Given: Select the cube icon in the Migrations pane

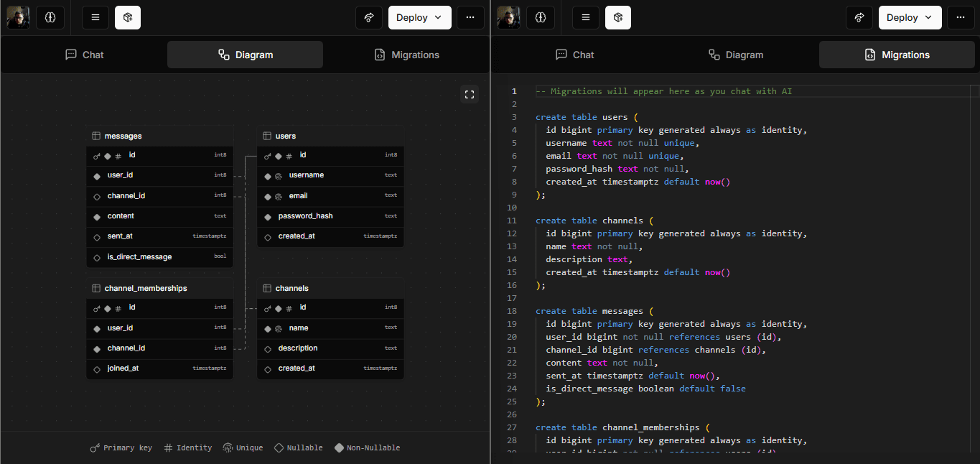Looking at the screenshot, I should point(617,17).
